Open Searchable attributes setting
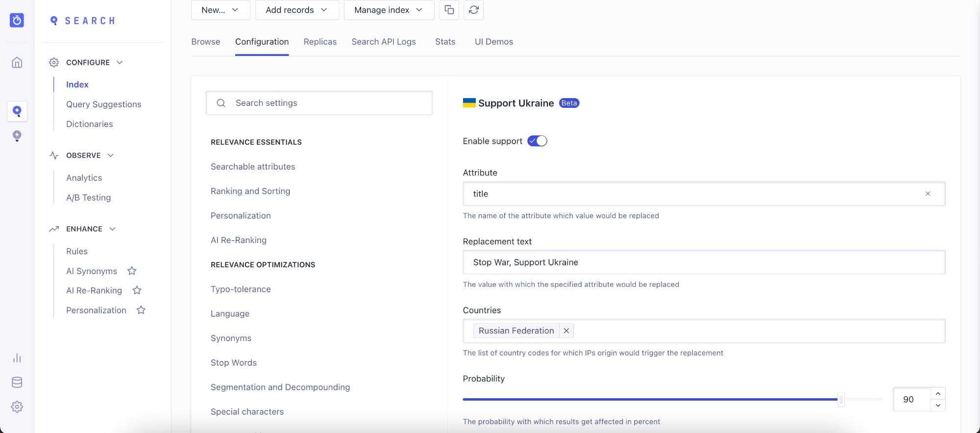Image resolution: width=980 pixels, height=433 pixels. point(253,167)
